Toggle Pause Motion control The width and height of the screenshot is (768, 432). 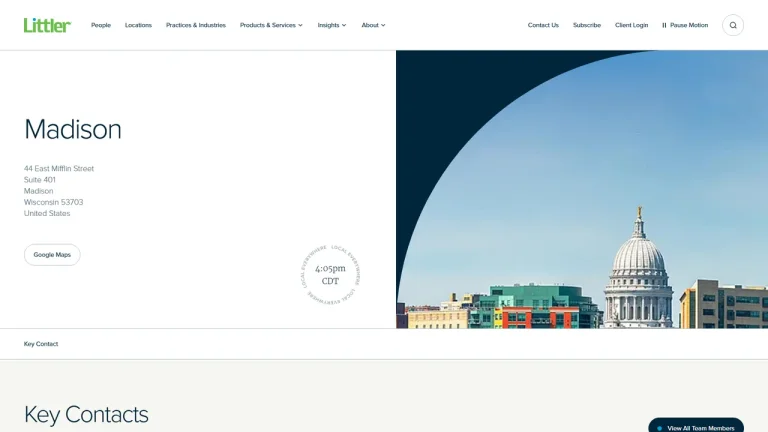pos(685,25)
